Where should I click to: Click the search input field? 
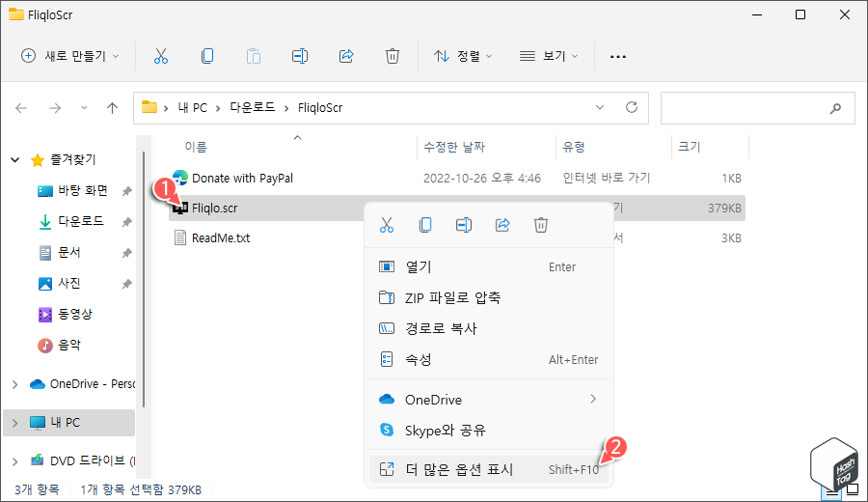757,108
